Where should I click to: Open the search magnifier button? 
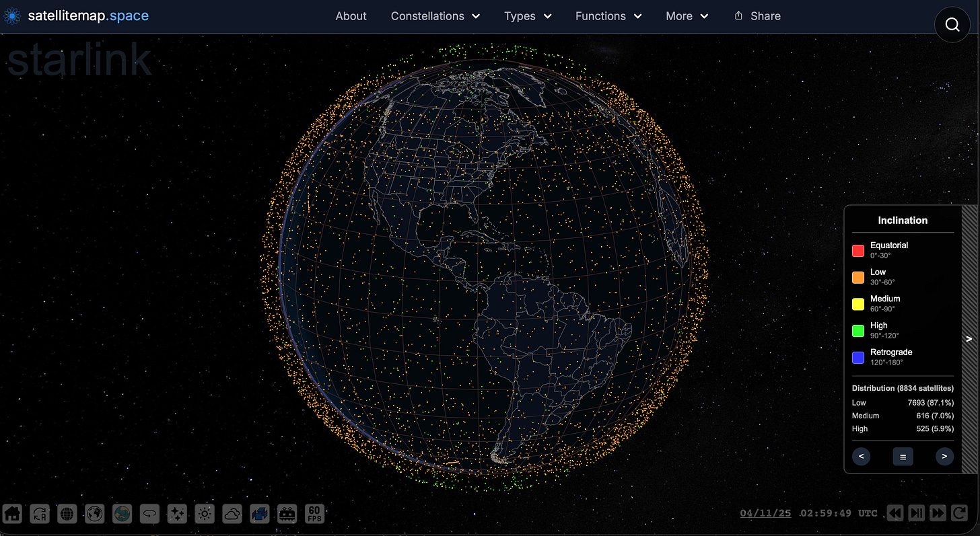pos(952,25)
